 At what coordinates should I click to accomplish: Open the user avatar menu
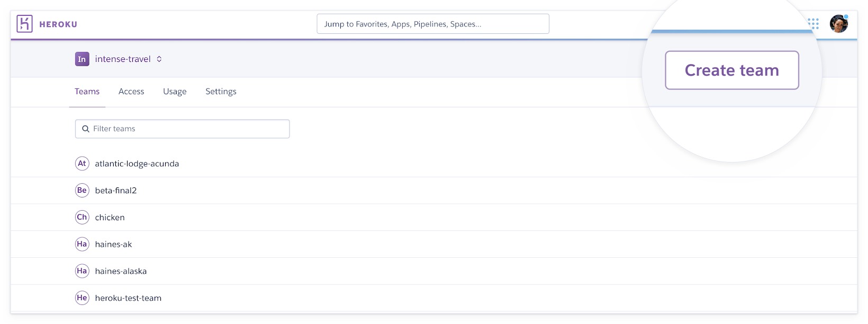838,24
